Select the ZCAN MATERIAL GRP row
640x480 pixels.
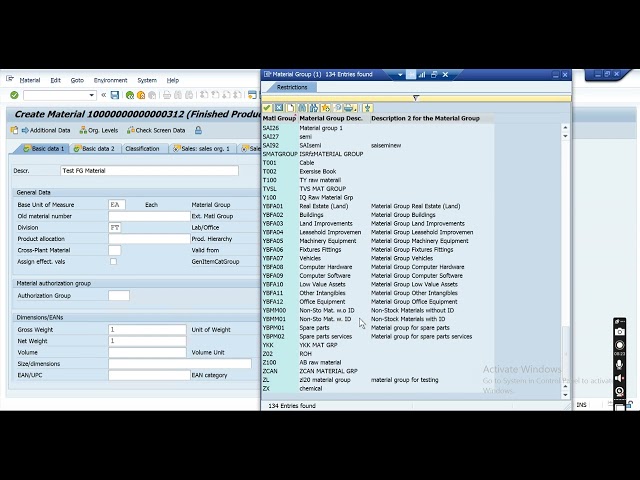(x=378, y=371)
